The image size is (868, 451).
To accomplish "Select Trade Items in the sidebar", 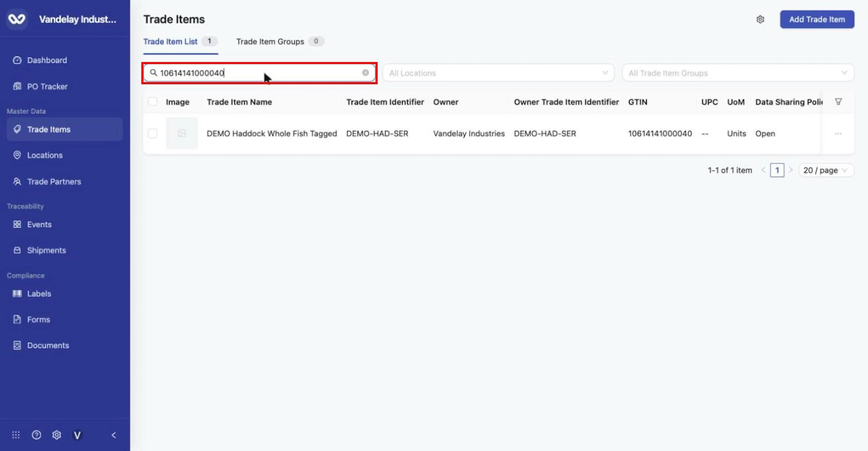I will (x=65, y=129).
